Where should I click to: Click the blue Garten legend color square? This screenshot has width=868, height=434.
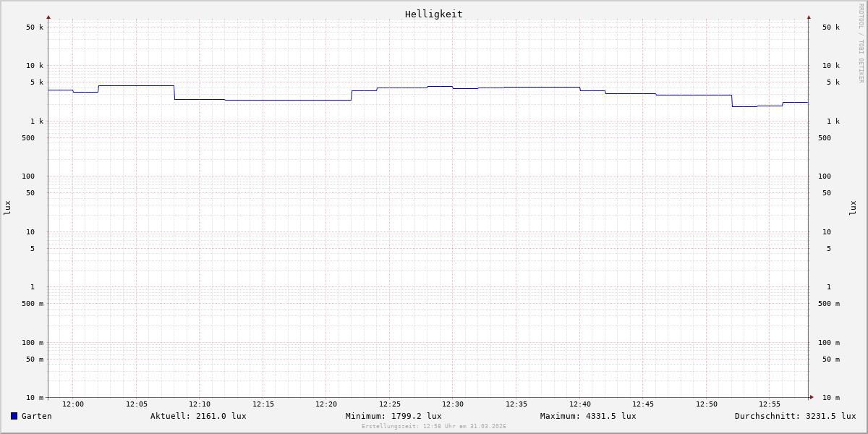[14, 416]
